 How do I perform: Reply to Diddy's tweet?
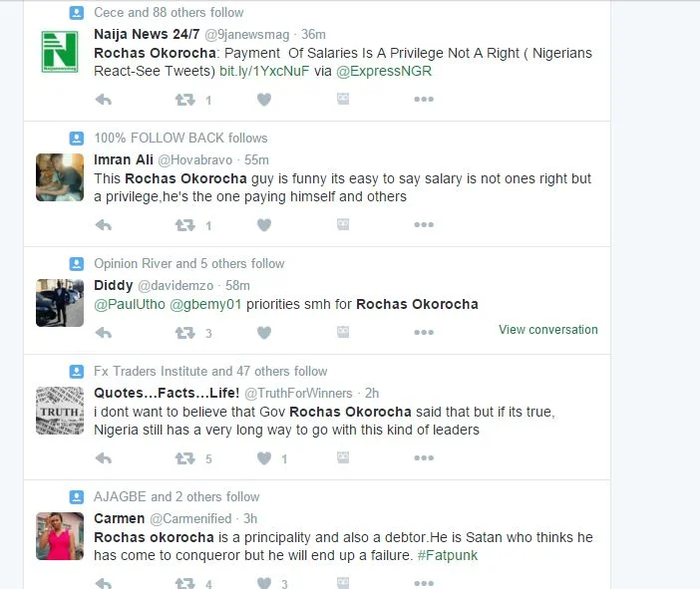104,333
